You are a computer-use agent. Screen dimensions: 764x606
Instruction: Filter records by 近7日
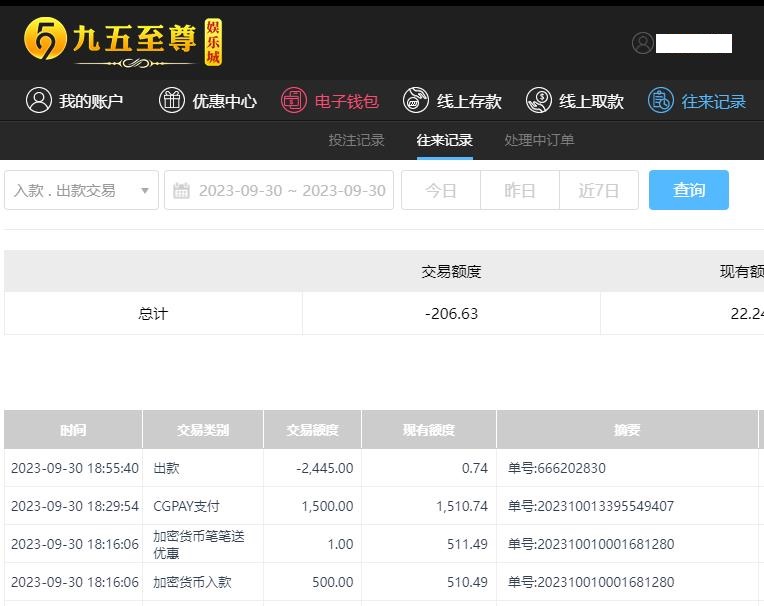[x=599, y=190]
